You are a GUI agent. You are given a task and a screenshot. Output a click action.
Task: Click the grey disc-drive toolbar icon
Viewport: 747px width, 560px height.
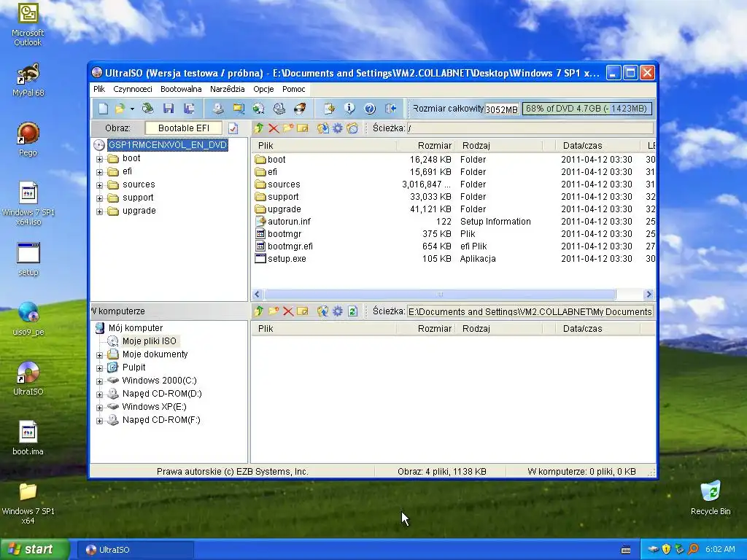(279, 109)
